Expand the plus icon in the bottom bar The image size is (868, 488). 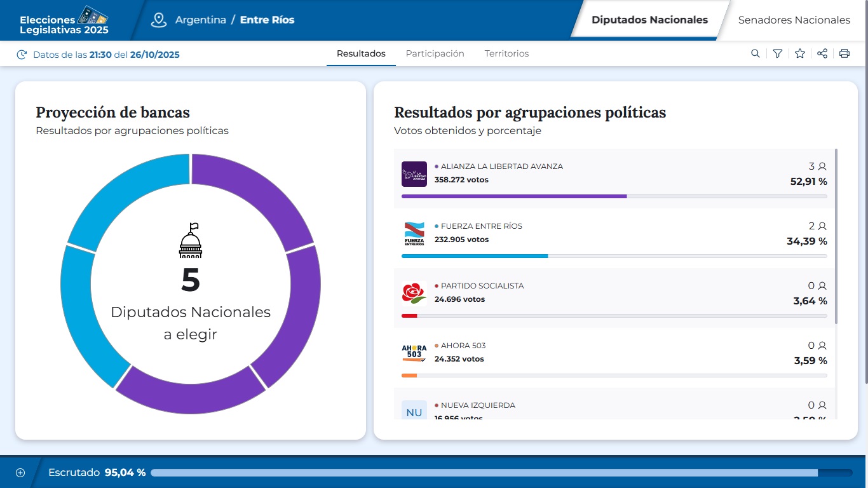(x=20, y=472)
